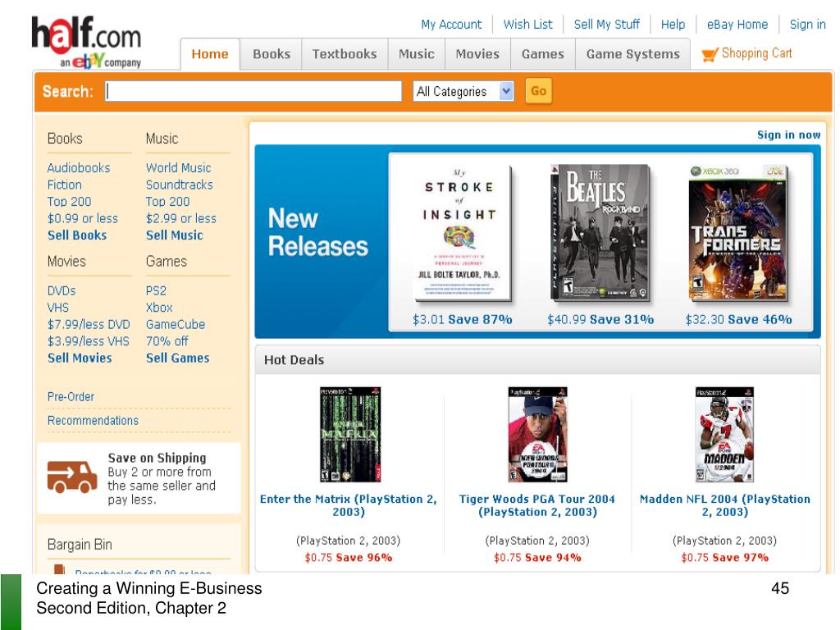Open the Wish List link

(527, 25)
